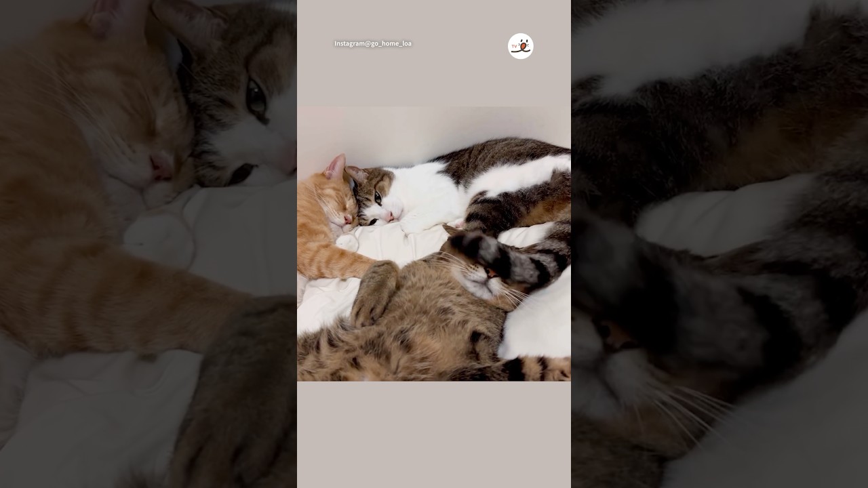Open the Instagram@go_home_loa watermark text

coord(372,43)
